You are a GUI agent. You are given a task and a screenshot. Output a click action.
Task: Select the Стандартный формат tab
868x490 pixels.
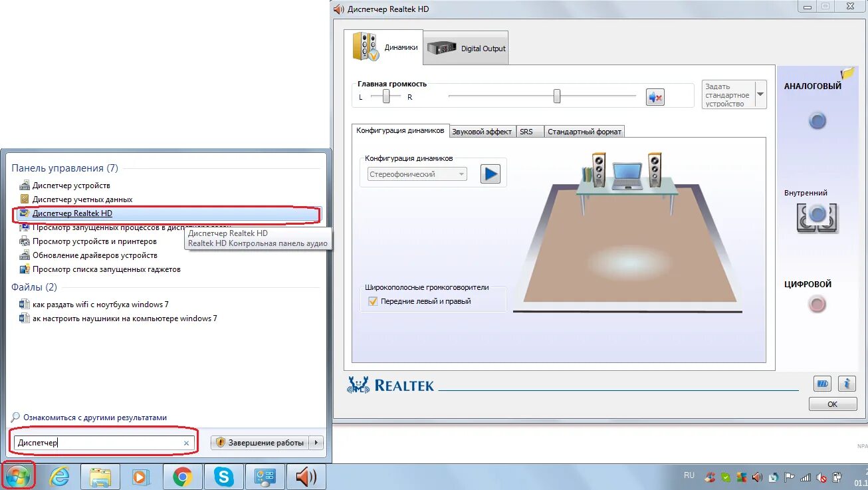(x=584, y=132)
